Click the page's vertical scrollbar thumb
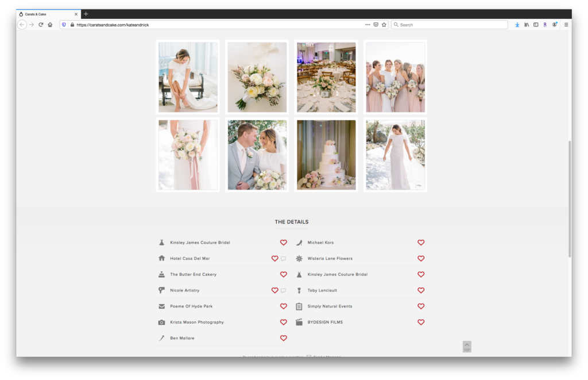The width and height of the screenshot is (588, 380). [570, 199]
